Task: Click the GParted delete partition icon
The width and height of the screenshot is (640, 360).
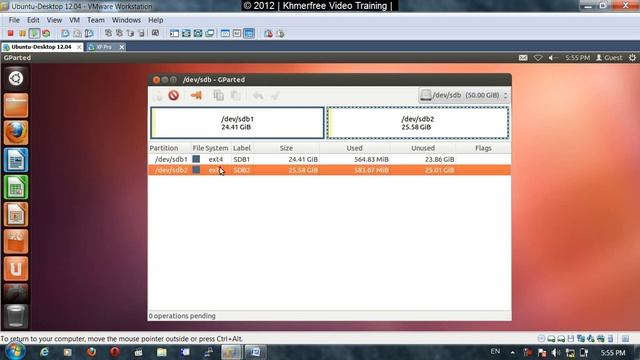Action: (x=173, y=96)
